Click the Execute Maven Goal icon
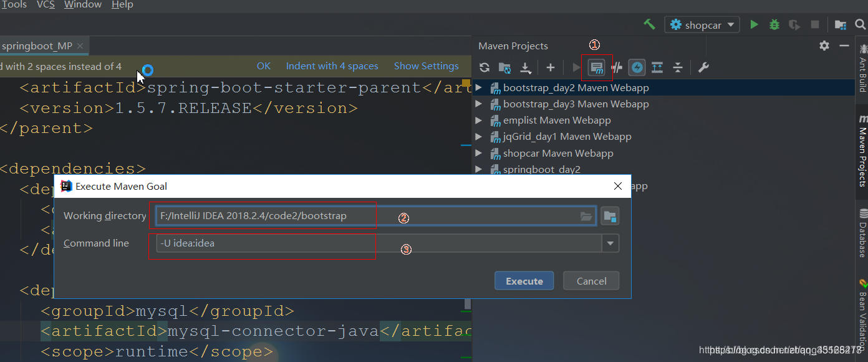Image resolution: width=868 pixels, height=362 pixels. pos(597,67)
